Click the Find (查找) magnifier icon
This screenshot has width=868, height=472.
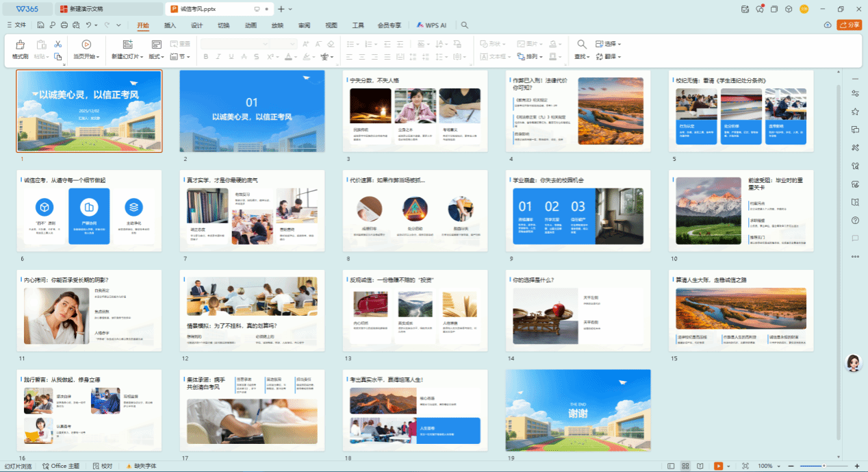pos(582,45)
